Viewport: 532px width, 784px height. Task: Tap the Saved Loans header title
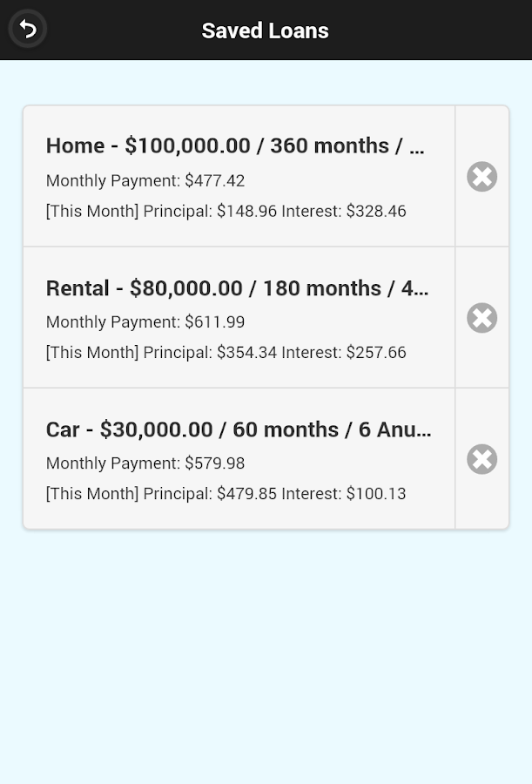pos(265,30)
